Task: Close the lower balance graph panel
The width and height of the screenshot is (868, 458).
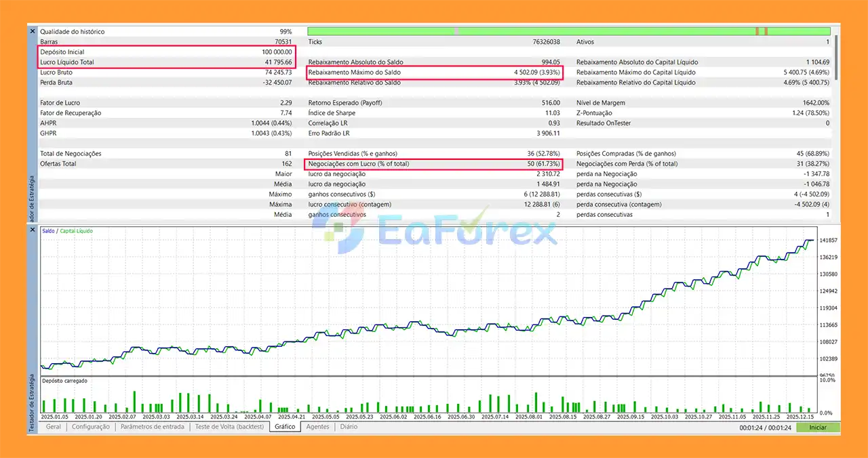Action: tap(32, 230)
